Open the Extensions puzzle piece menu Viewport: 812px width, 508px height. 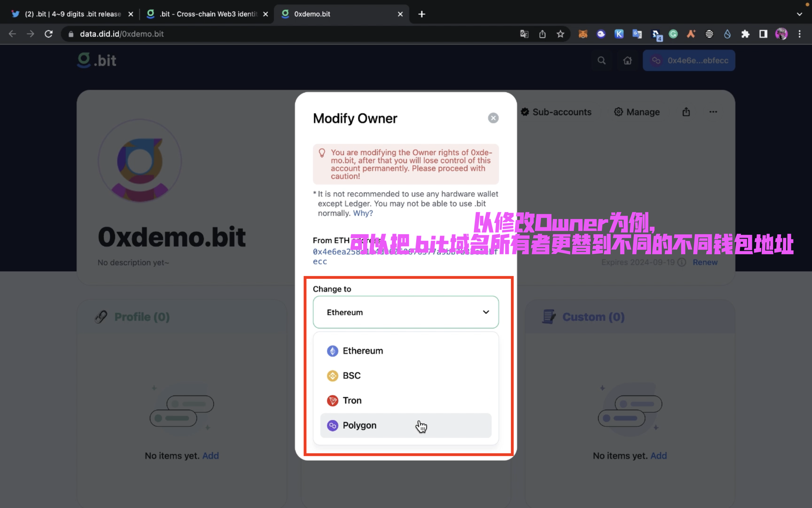point(745,34)
